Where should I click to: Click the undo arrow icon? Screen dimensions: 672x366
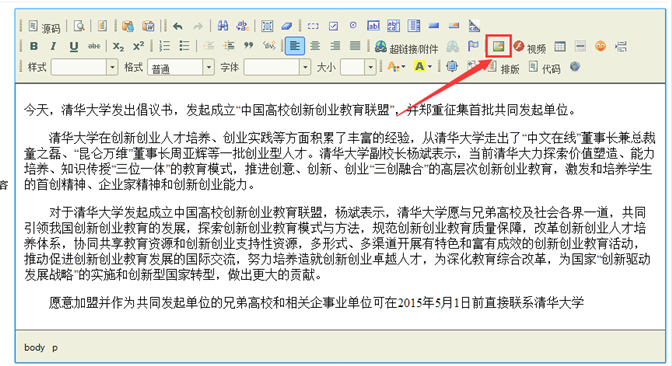point(178,26)
